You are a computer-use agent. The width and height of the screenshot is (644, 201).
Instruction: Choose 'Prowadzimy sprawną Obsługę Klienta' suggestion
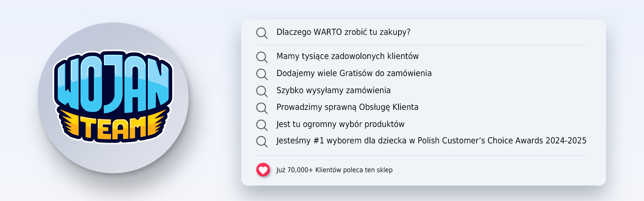347,107
